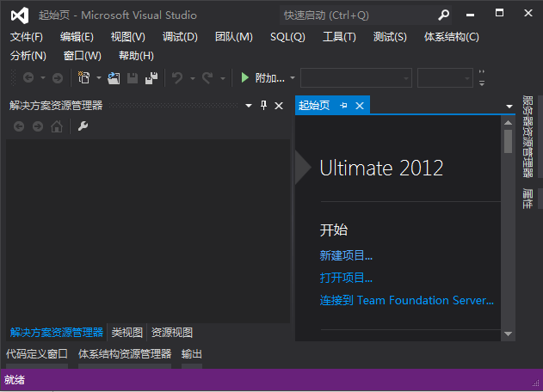Click the 附加... start button label
543x392 pixels.
click(x=269, y=78)
